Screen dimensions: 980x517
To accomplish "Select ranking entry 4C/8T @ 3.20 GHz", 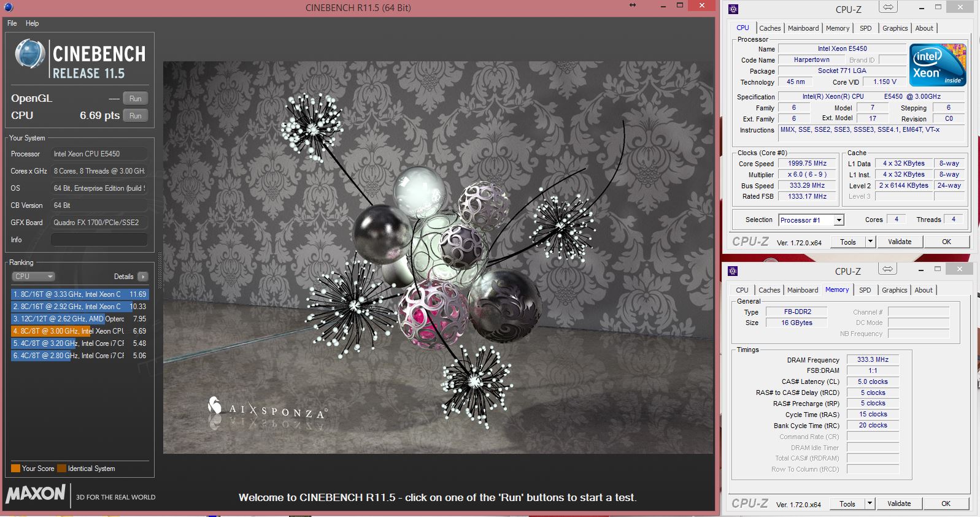I will 80,343.
